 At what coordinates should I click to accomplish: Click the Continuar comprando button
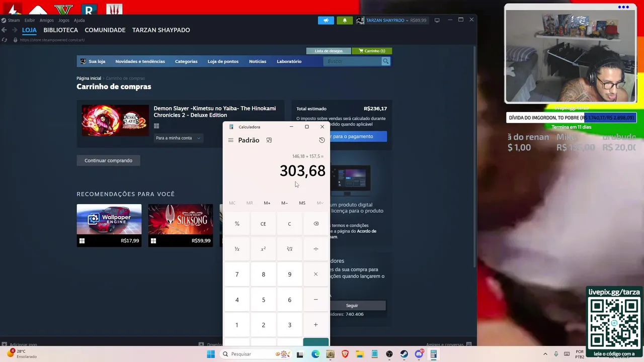[108, 160]
